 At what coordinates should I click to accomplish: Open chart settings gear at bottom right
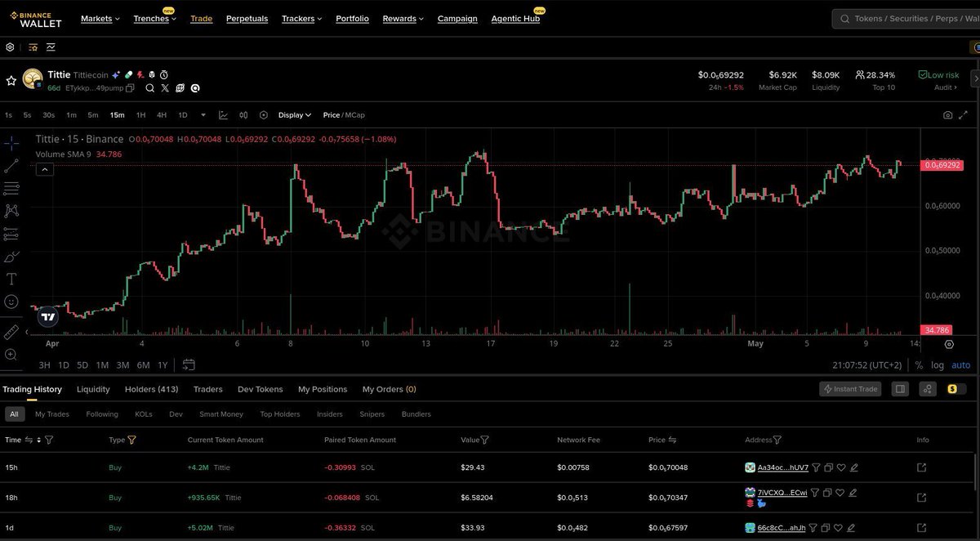(x=949, y=344)
